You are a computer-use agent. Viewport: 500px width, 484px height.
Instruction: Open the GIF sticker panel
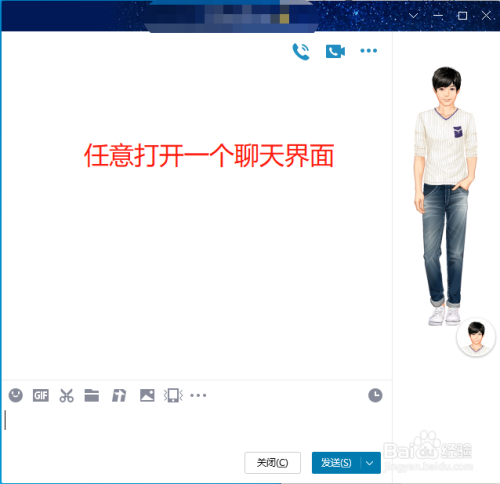pos(41,396)
